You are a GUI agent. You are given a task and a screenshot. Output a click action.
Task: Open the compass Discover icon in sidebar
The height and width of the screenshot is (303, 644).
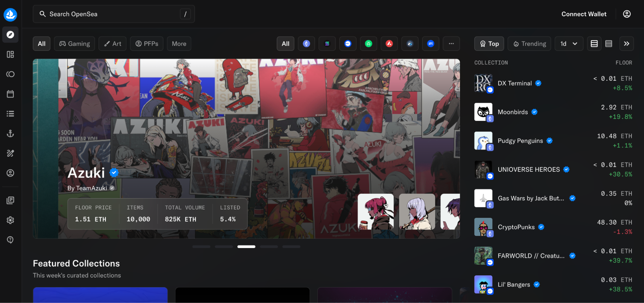coord(10,35)
